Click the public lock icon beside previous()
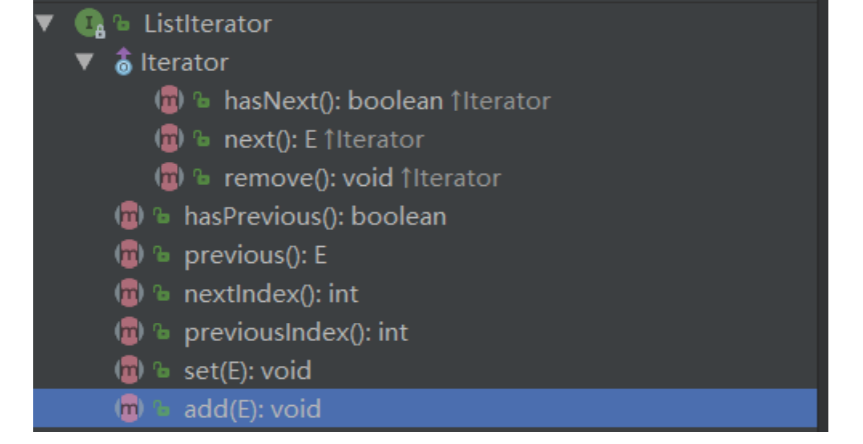Image resolution: width=863 pixels, height=444 pixels. (x=162, y=255)
